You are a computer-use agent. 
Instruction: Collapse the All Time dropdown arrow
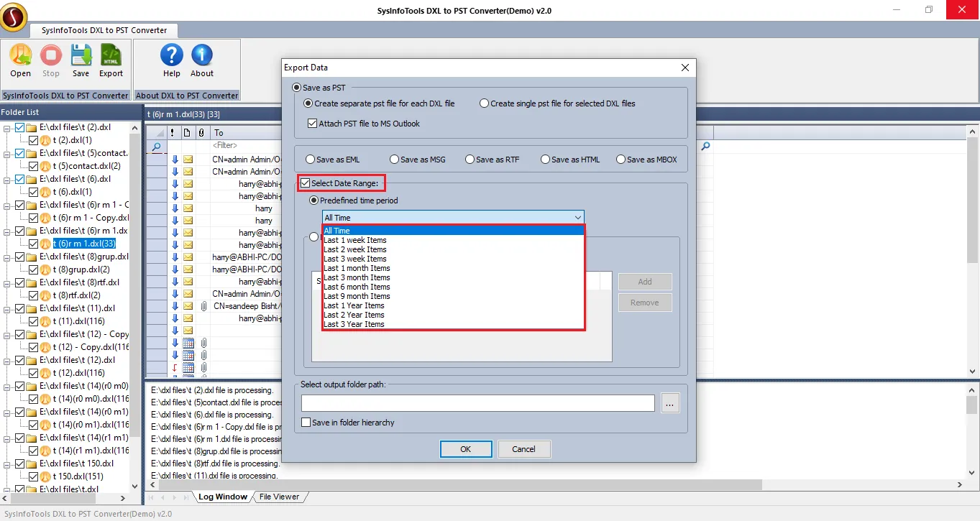pos(577,217)
